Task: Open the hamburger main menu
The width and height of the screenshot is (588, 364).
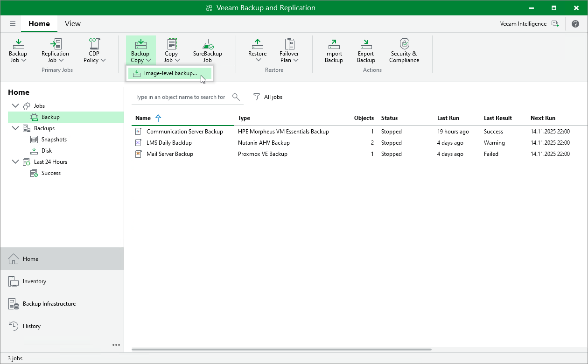Action: pos(13,24)
